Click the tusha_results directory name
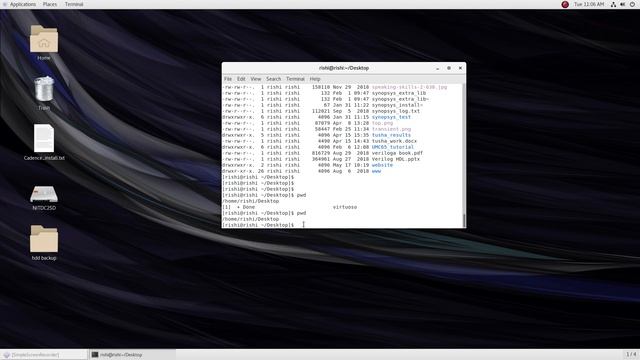Image resolution: width=640 pixels, height=360 pixels. click(x=391, y=135)
